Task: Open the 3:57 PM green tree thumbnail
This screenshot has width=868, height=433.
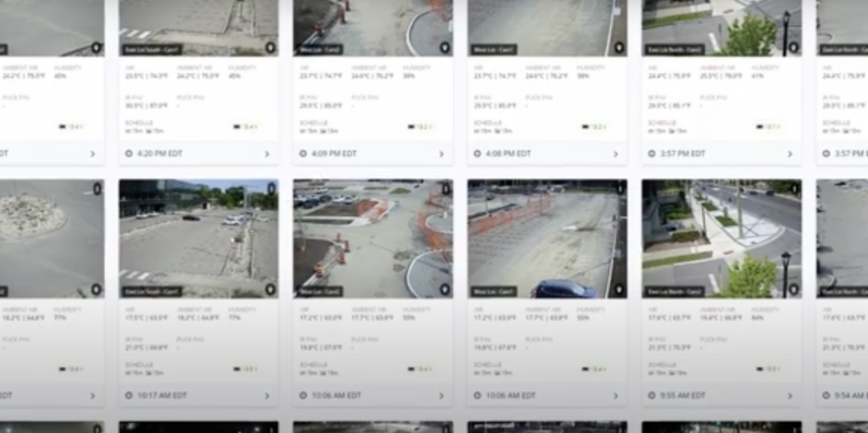Action: (721, 25)
